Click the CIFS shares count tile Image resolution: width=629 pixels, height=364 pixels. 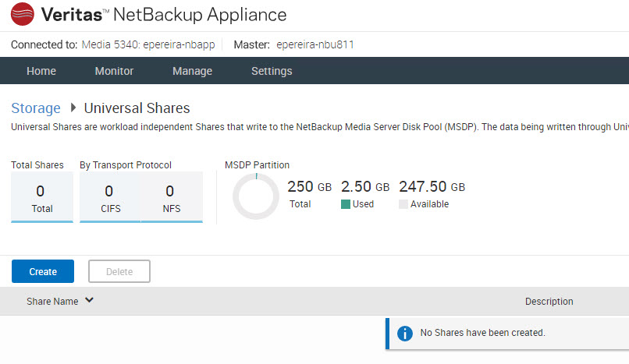pos(110,197)
